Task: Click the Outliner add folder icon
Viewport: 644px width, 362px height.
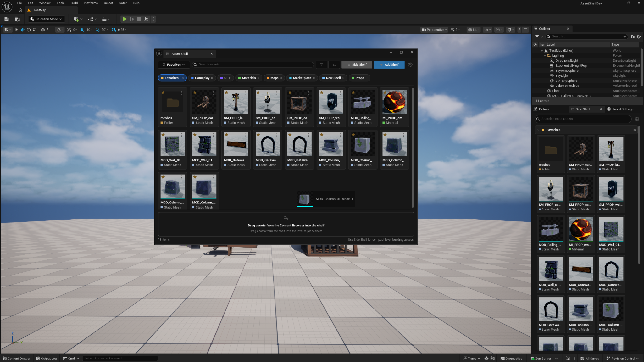Action: tap(632, 37)
